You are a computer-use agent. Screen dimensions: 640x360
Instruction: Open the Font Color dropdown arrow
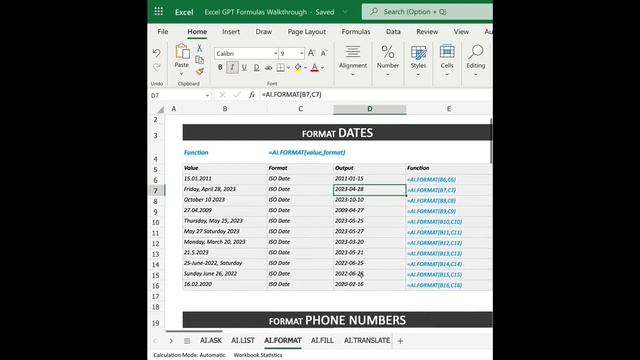coord(322,68)
